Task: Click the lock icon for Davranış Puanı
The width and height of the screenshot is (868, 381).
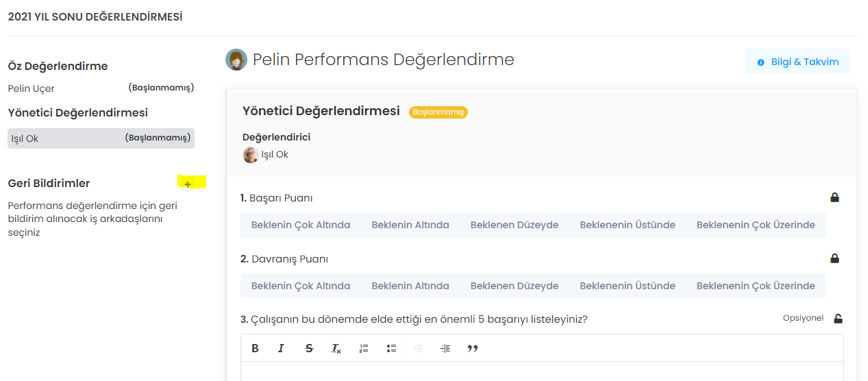Action: click(834, 259)
